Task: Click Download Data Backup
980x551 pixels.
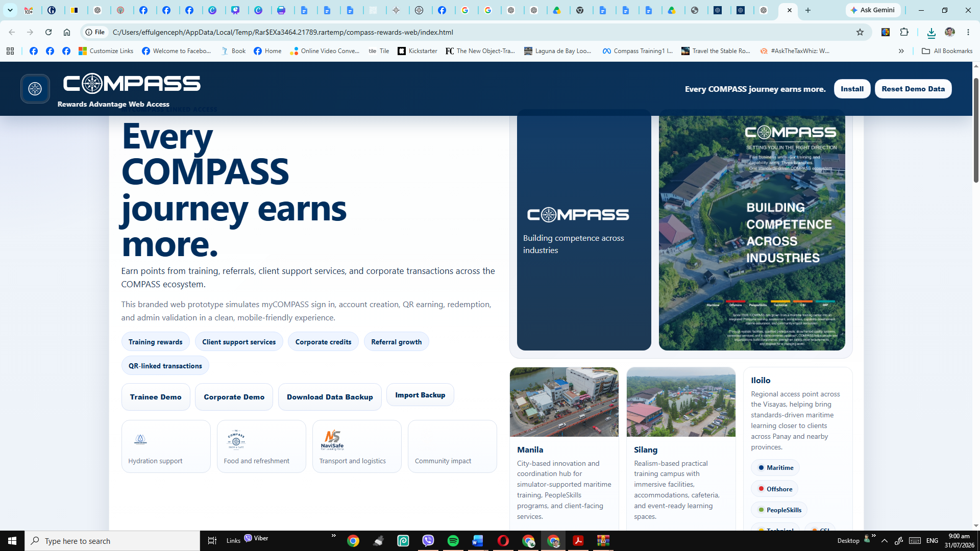Action: 330,397
